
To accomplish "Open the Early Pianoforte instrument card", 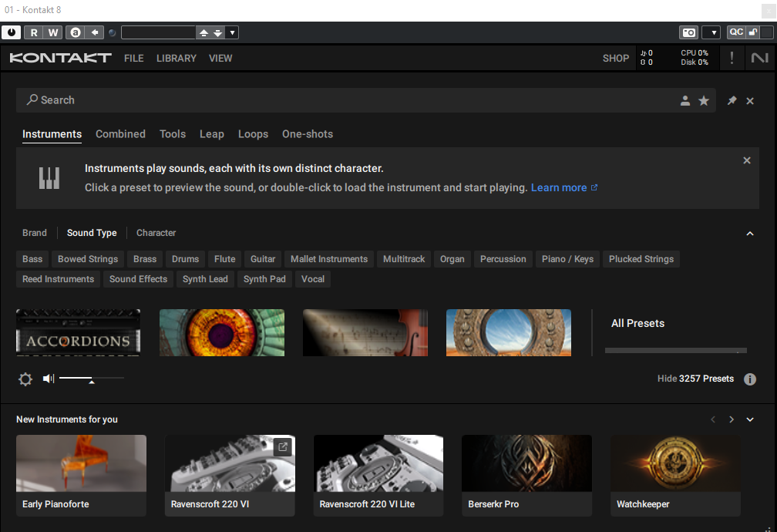I will (81, 476).
